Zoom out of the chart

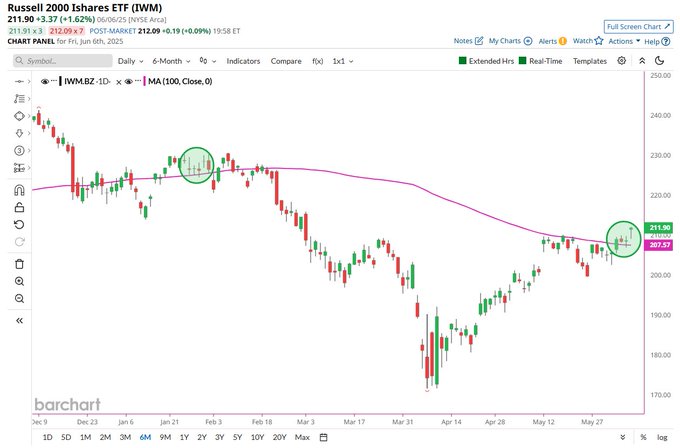click(19, 298)
